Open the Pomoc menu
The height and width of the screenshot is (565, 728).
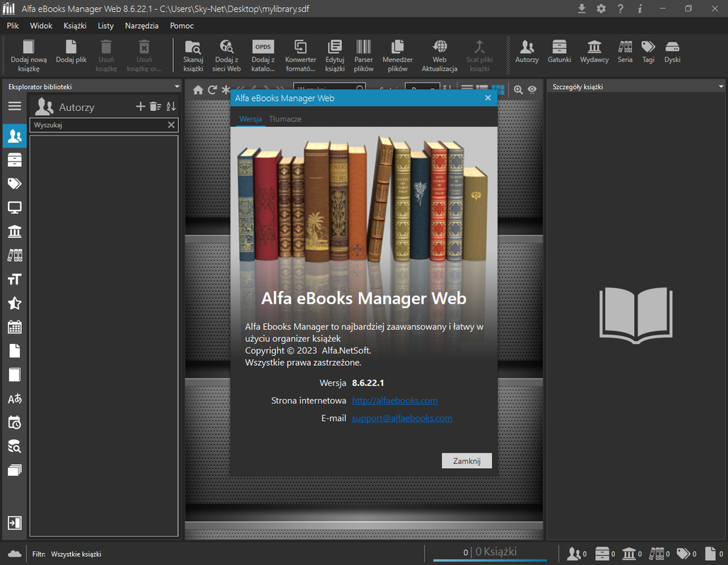tap(182, 25)
